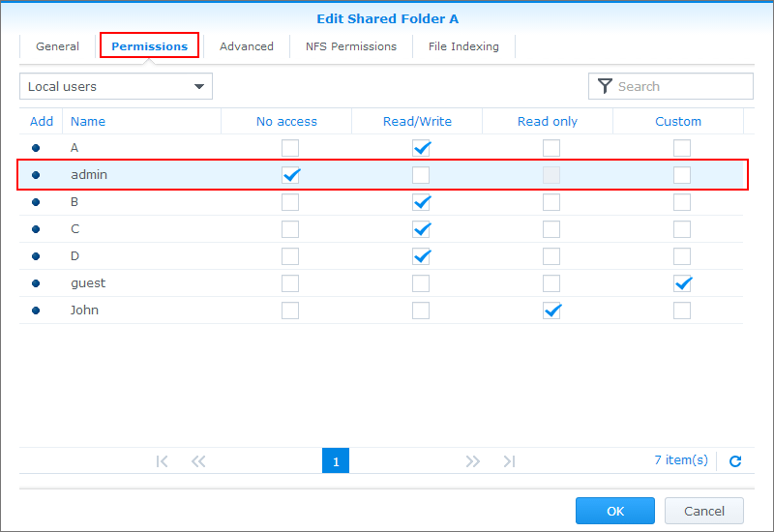Check No access for guest
The width and height of the screenshot is (774, 532).
(x=290, y=283)
